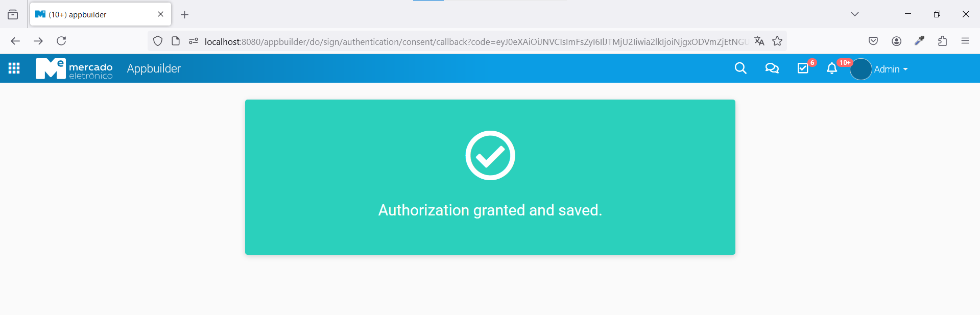This screenshot has width=980, height=315.
Task: Open the apps grid launcher icon
Action: point(14,68)
